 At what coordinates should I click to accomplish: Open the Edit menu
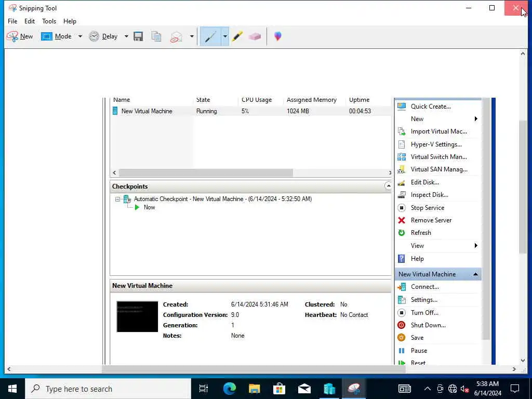30,21
